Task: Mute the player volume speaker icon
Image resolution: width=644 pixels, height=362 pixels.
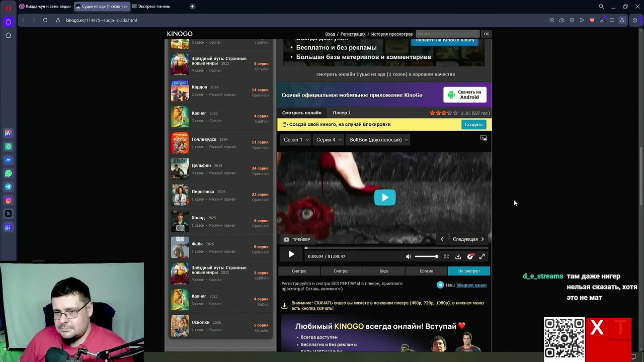Action: pos(409,256)
